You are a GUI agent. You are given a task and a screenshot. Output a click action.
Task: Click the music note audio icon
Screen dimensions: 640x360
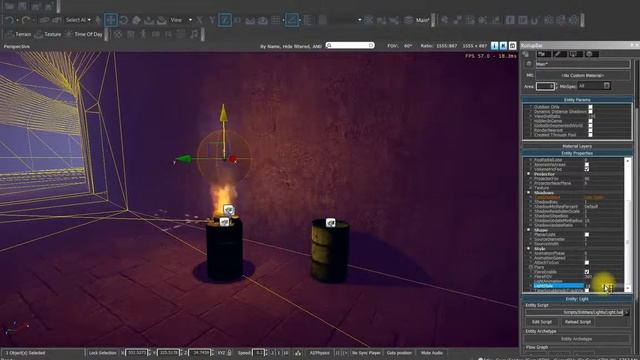194,34
